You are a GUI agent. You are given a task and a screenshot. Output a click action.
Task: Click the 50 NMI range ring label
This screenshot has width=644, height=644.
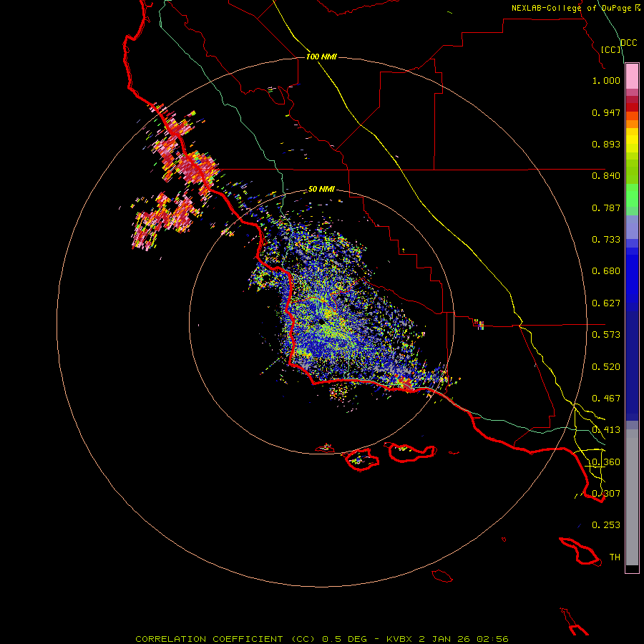(x=321, y=190)
